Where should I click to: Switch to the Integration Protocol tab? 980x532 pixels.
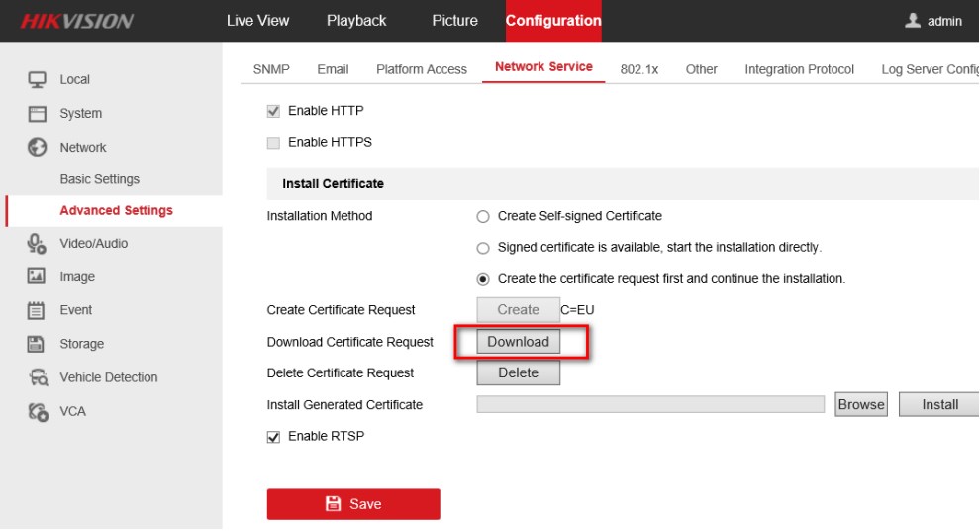point(799,69)
